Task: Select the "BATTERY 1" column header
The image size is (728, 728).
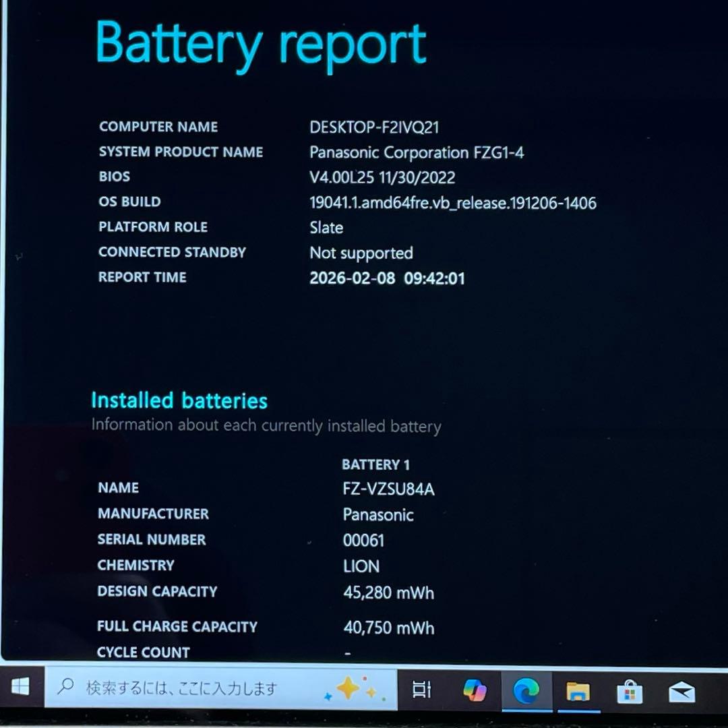Action: tap(375, 464)
